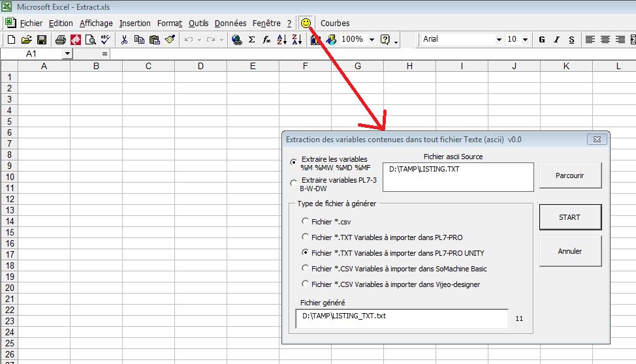636x364 pixels.
Task: Select Extraire variables PL7-3 B-W-DW option
Action: point(293,183)
